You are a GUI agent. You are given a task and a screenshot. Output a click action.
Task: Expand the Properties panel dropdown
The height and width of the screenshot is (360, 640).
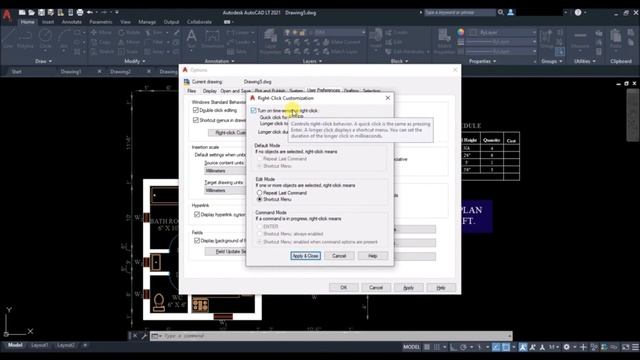point(482,61)
